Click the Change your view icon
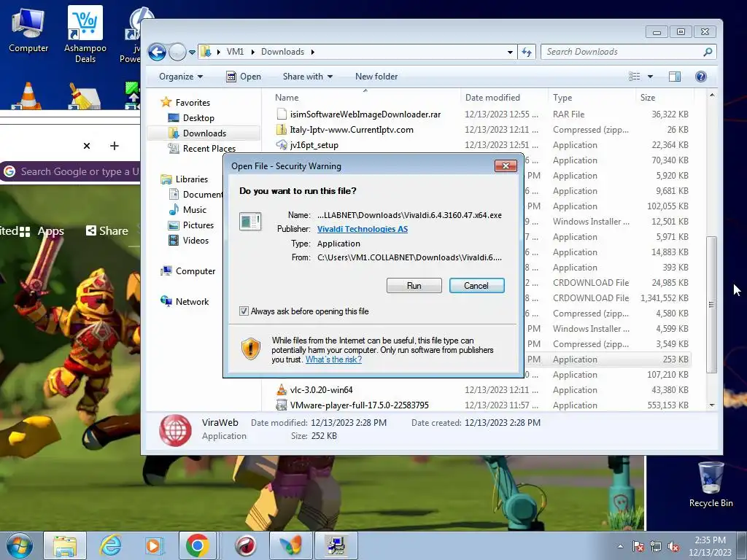The height and width of the screenshot is (560, 747). (x=634, y=77)
